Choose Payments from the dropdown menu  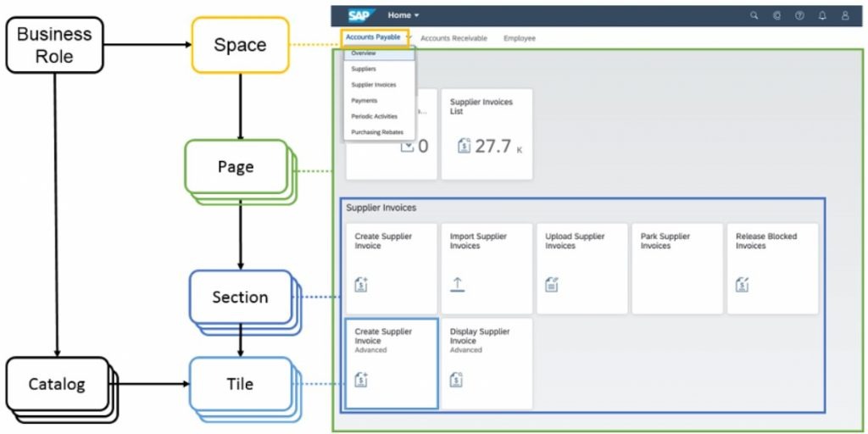[x=364, y=101]
